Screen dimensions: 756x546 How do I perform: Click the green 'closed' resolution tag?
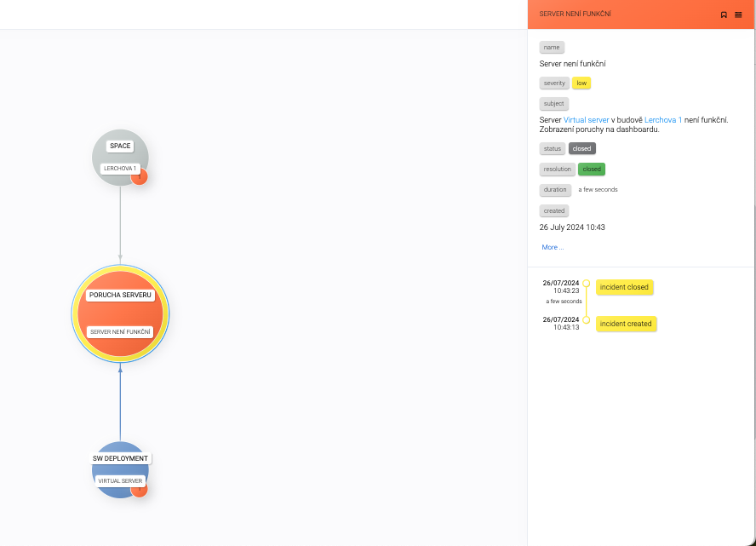[x=592, y=170]
